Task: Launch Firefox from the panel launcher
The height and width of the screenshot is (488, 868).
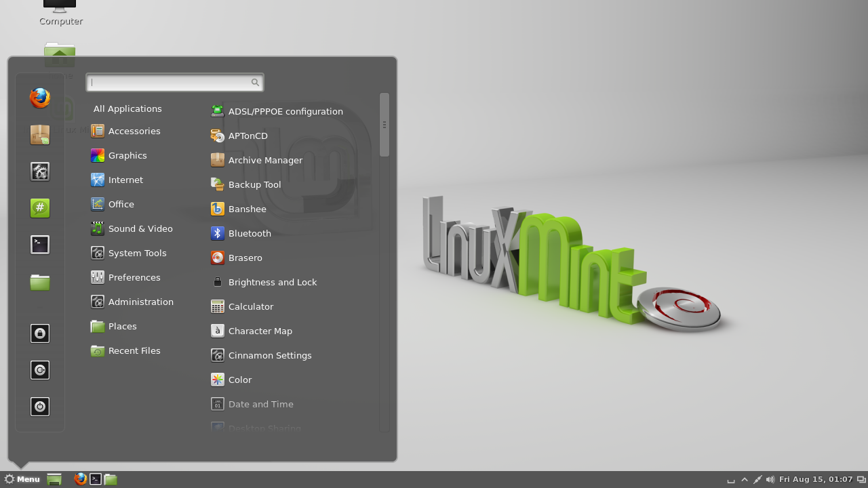Action: 80,479
